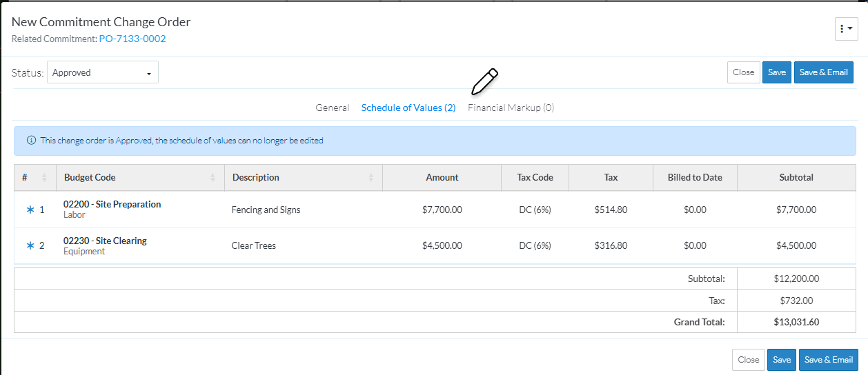Switch to the General tab
Screen dimensions: 868x375
333,108
